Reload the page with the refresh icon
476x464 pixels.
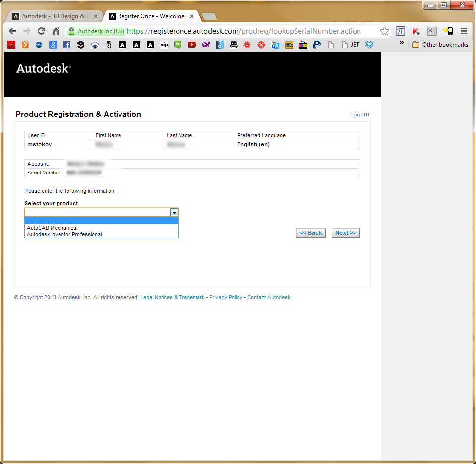[41, 31]
